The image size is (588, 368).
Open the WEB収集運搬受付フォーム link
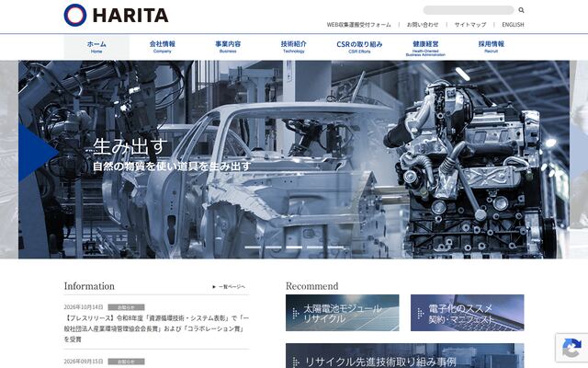pos(358,25)
